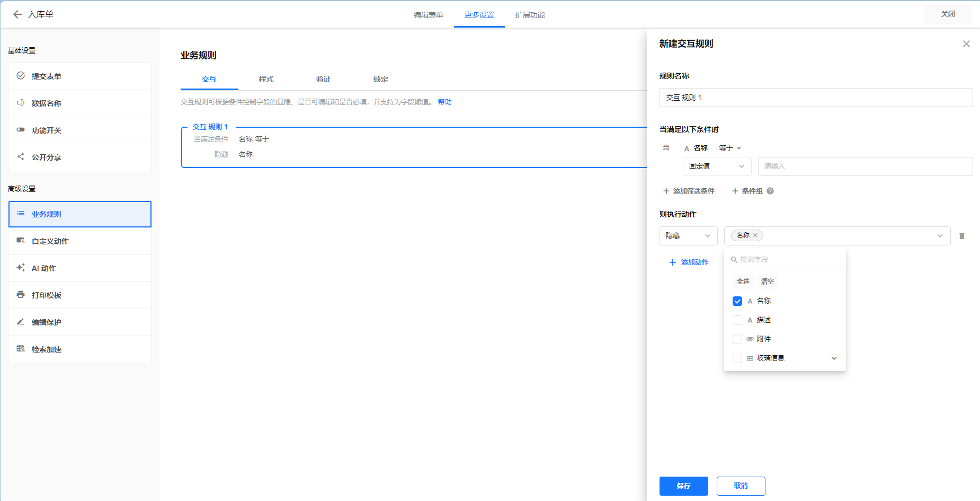The width and height of the screenshot is (980, 501).
Task: Remove the 名称 tag with its x
Action: 755,235
